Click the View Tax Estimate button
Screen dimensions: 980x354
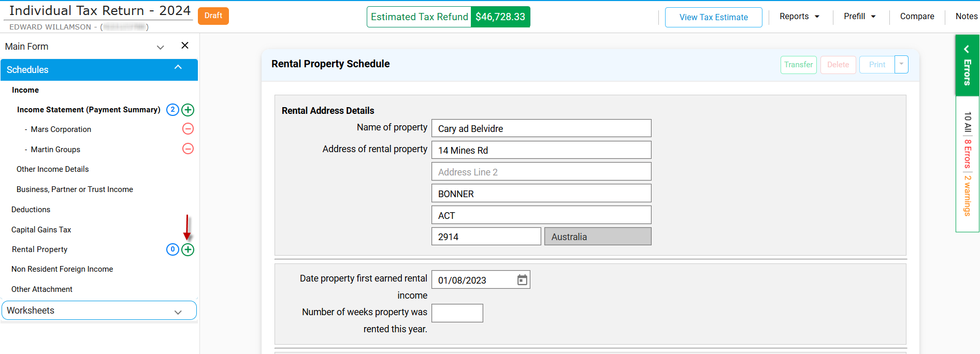point(713,17)
